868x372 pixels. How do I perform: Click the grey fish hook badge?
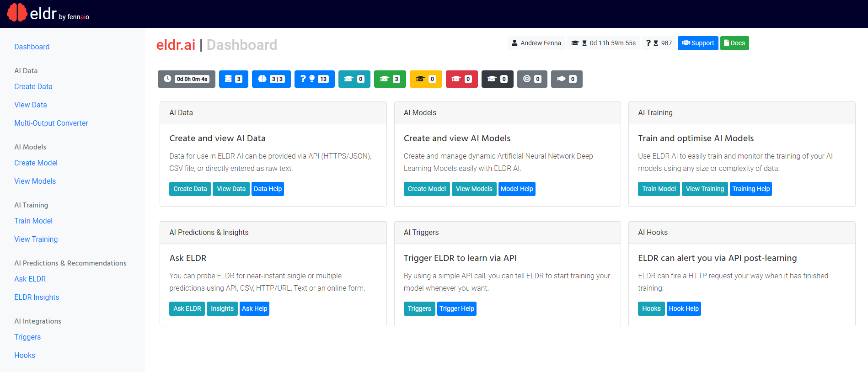click(567, 79)
